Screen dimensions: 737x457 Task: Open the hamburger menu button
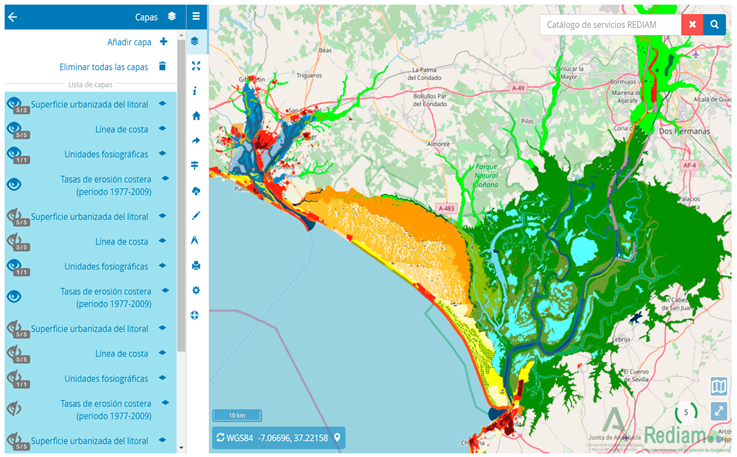click(x=196, y=16)
